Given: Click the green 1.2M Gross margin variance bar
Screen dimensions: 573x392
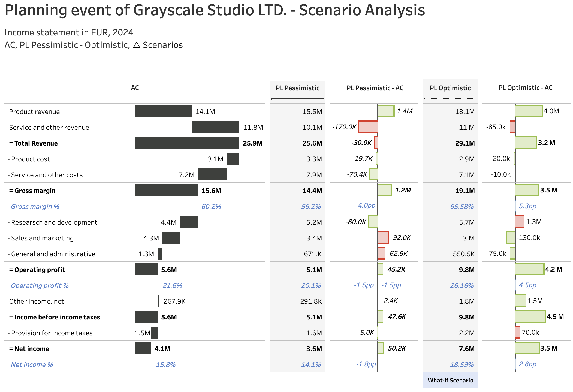Looking at the screenshot, I should (385, 190).
